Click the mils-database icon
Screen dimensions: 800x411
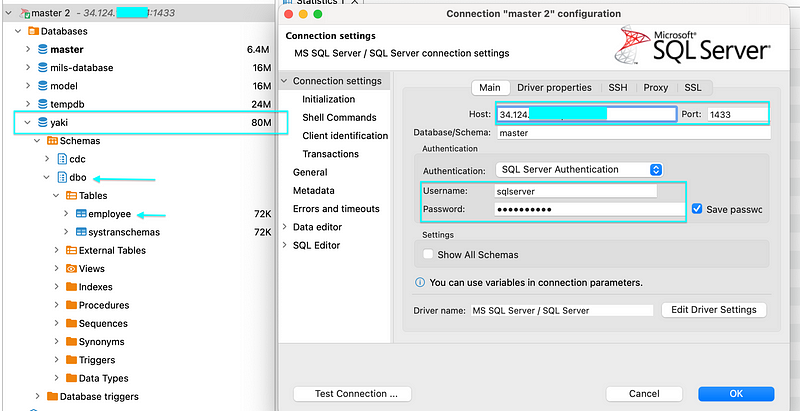pos(43,68)
